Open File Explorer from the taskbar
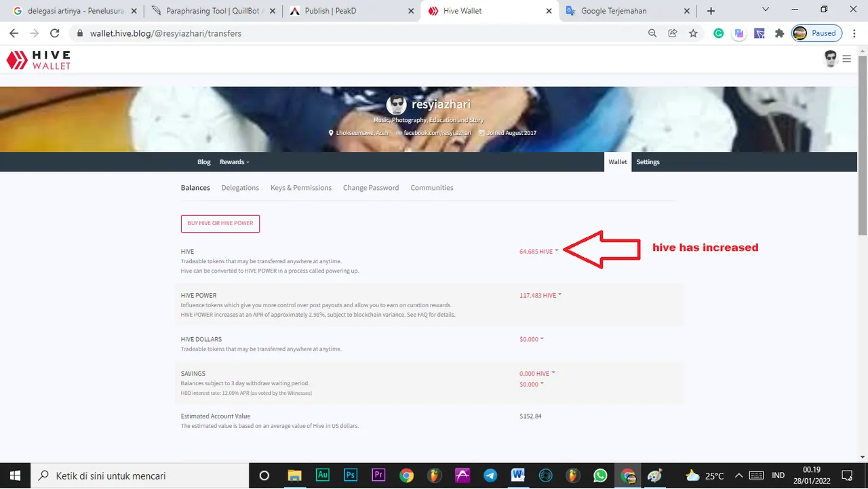This screenshot has width=868, height=489. pyautogui.click(x=294, y=475)
